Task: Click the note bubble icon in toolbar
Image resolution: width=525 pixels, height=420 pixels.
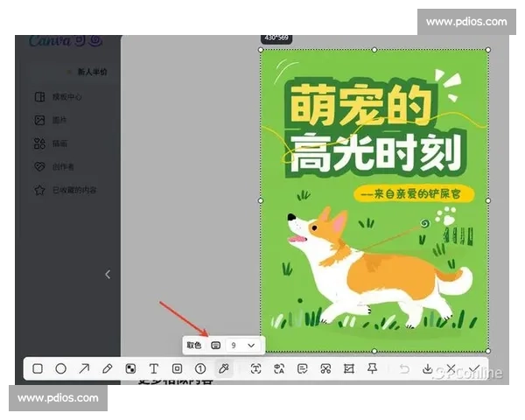Action: pyautogui.click(x=302, y=368)
